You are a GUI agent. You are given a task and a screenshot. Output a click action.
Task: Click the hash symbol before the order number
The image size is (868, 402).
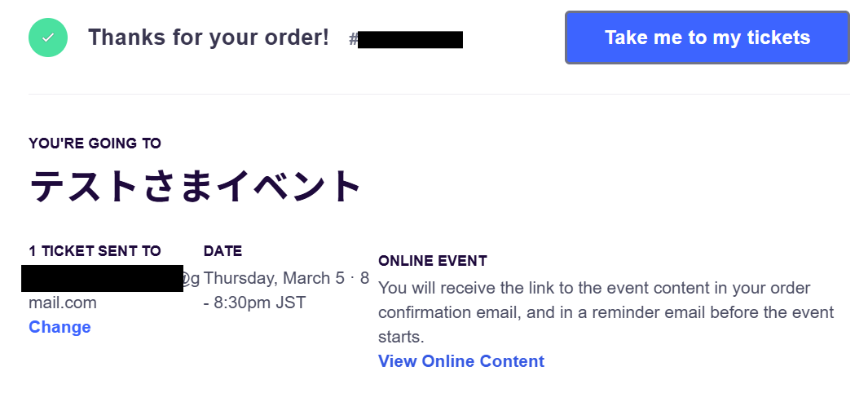(x=353, y=39)
